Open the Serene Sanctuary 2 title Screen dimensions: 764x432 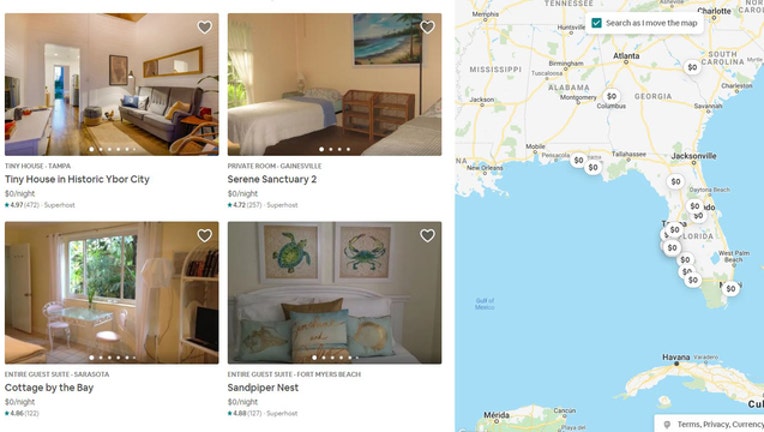click(272, 179)
